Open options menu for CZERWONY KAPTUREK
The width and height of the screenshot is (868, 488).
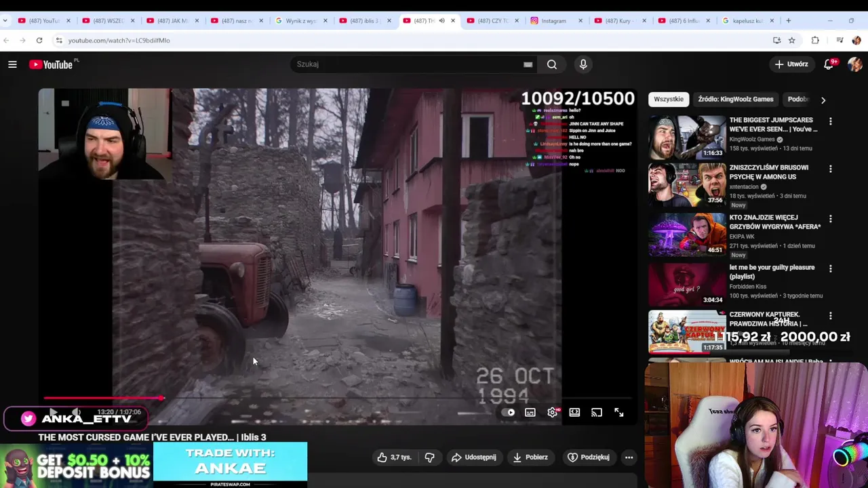(831, 316)
